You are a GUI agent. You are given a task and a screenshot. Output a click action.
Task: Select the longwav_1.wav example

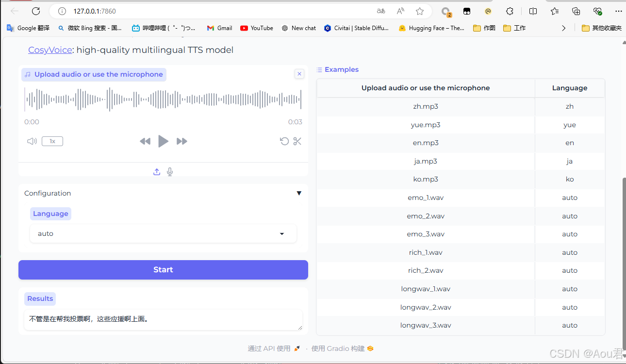426,289
